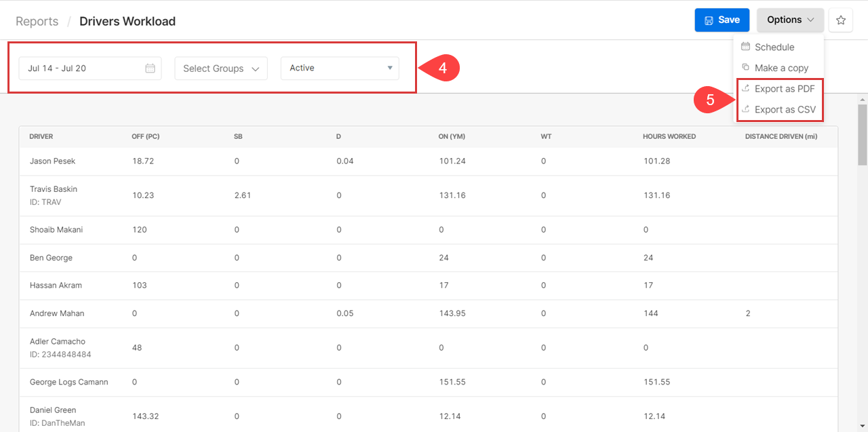Click the Make a copy icon
Image resolution: width=868 pixels, height=432 pixels.
pos(745,68)
